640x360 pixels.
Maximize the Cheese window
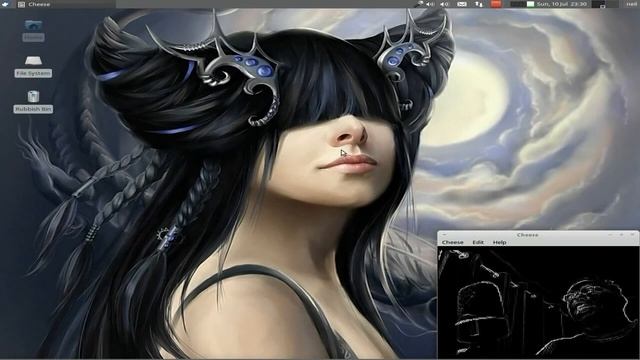click(x=621, y=235)
